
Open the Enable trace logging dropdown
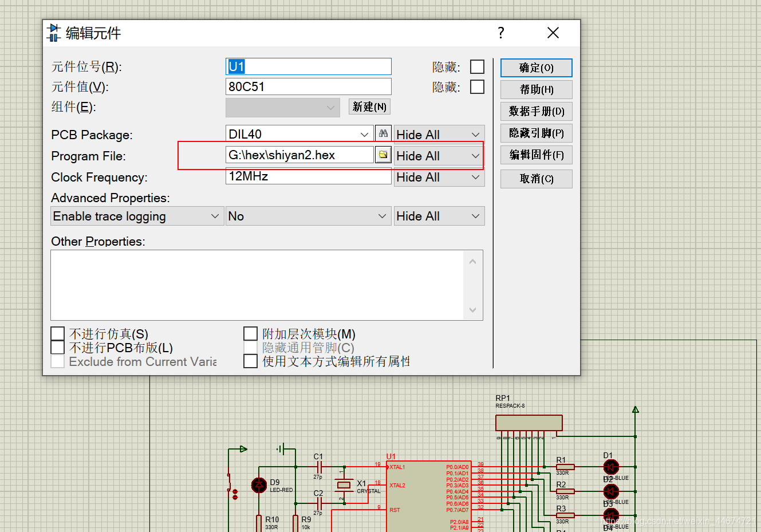click(137, 216)
